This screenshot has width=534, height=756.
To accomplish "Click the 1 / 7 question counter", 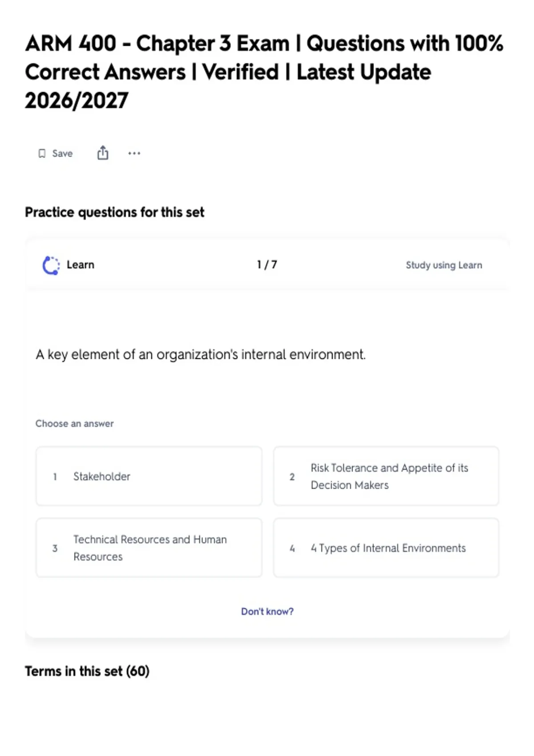I will click(x=267, y=265).
